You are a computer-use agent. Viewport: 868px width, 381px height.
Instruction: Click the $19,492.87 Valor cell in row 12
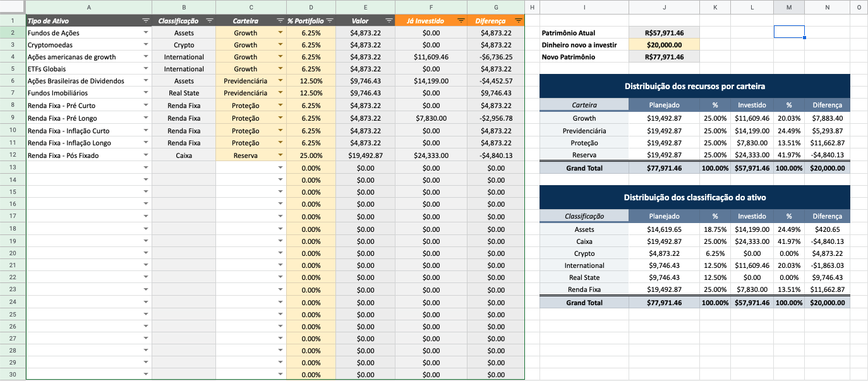pyautogui.click(x=365, y=155)
